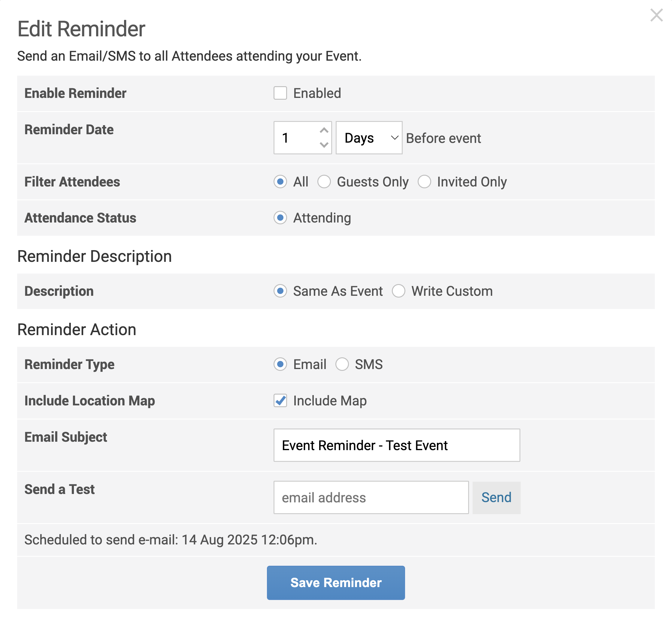
Task: Focus the test email address field
Action: [371, 498]
